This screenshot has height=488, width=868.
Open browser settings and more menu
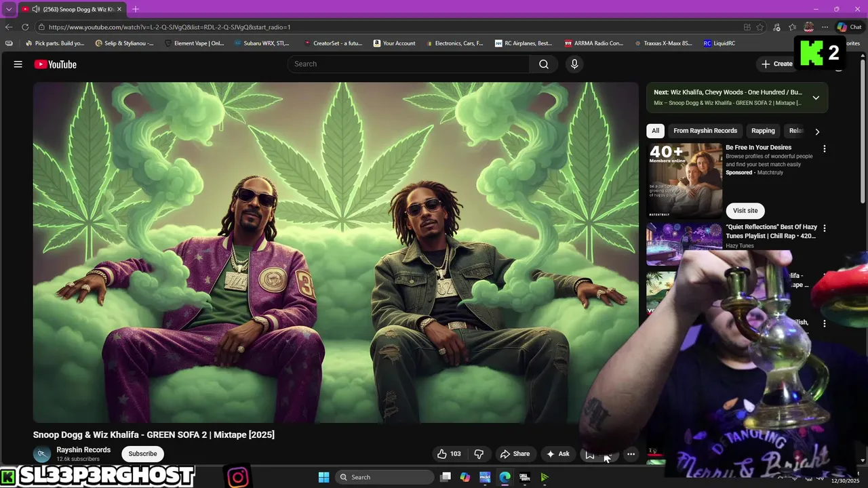pyautogui.click(x=825, y=27)
